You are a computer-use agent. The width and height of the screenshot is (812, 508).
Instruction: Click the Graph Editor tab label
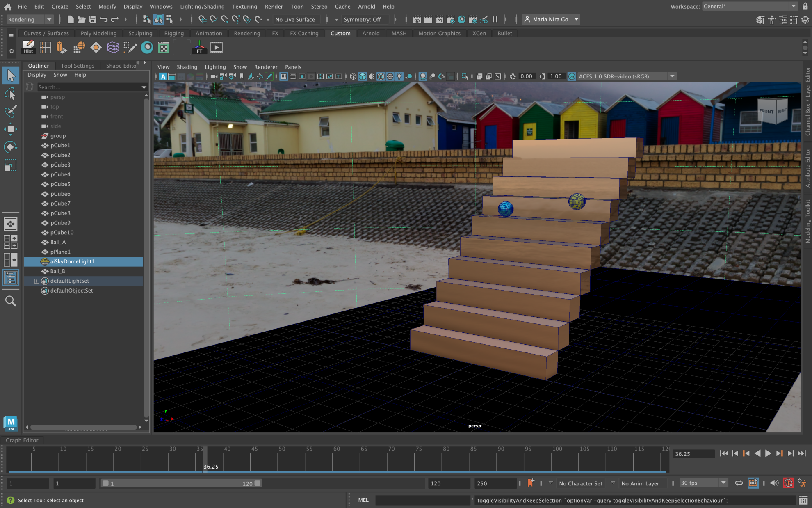(x=22, y=440)
